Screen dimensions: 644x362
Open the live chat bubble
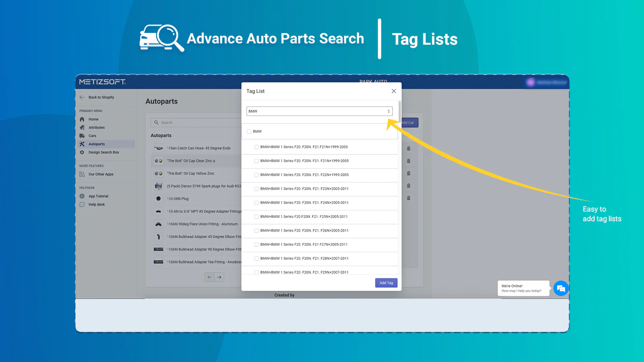click(561, 288)
